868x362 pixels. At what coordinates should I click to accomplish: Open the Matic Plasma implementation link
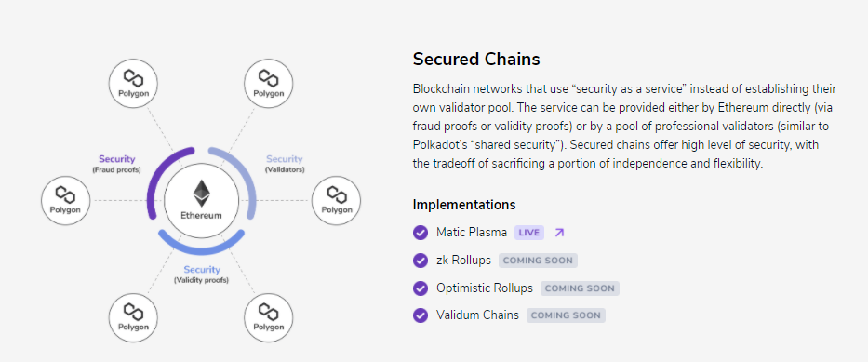(x=472, y=233)
